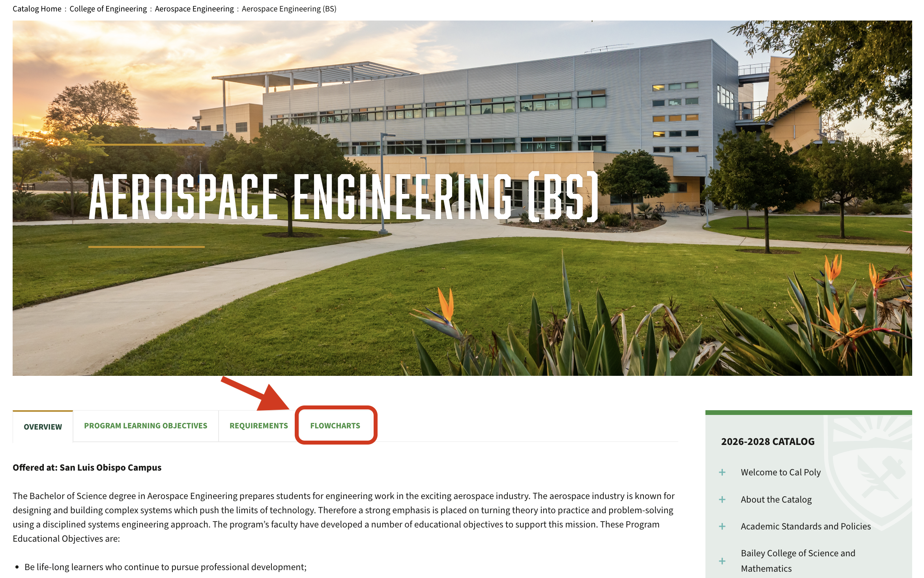Viewport: 924px width, 578px height.
Task: Open the About the Catalog link
Action: [x=776, y=499]
